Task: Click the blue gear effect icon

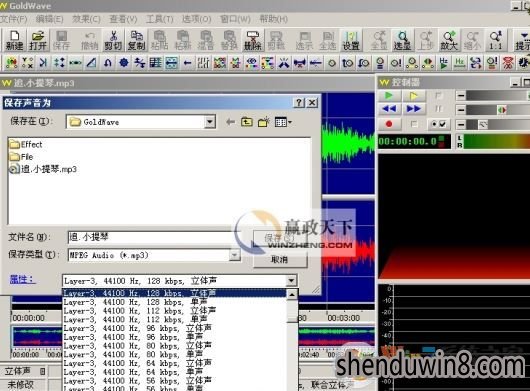Action: [124, 63]
